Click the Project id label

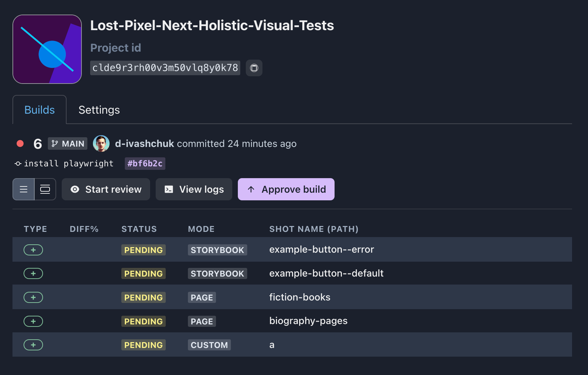pyautogui.click(x=116, y=48)
